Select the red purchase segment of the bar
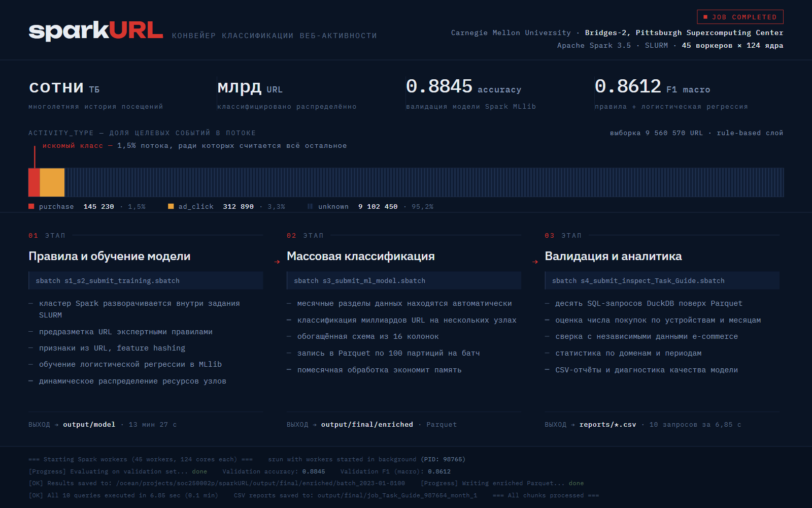 pos(34,182)
